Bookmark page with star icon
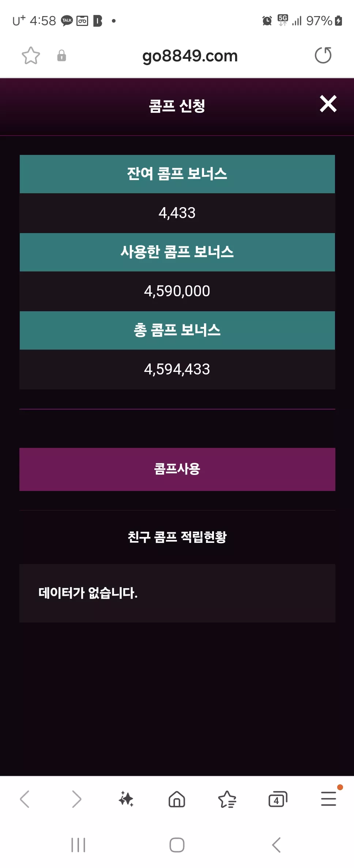The image size is (354, 868). pos(31,56)
